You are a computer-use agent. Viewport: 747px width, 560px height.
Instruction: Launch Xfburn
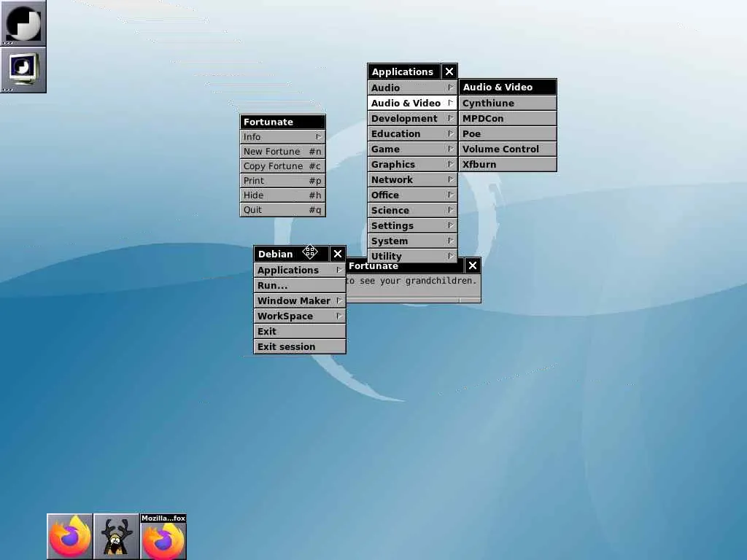pos(508,164)
